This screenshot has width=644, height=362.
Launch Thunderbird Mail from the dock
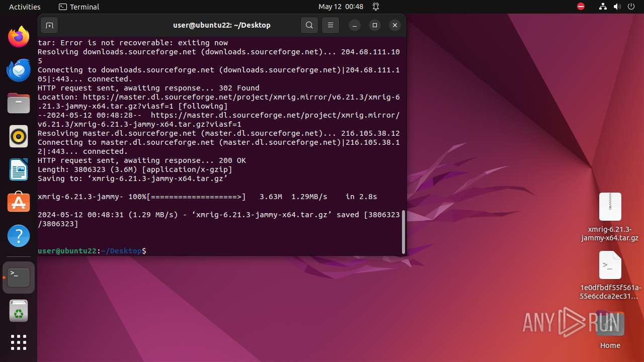coord(19,70)
